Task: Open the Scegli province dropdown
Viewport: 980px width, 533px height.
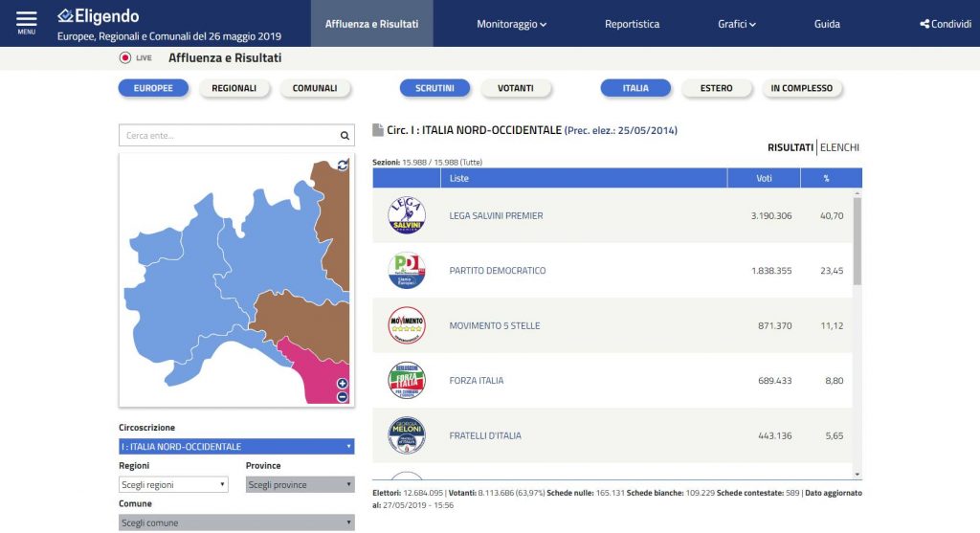Action: point(300,484)
